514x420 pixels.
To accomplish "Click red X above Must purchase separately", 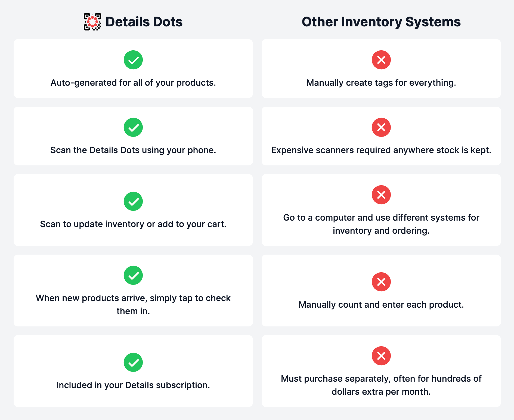I will point(381,356).
